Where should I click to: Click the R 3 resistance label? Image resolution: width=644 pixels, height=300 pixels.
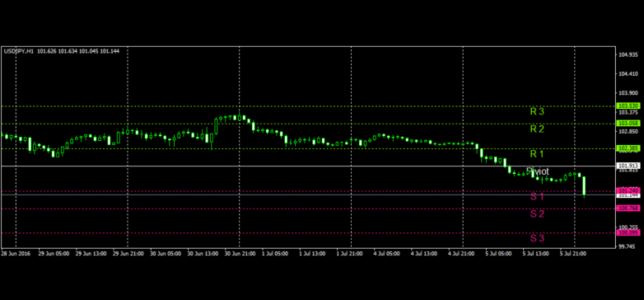[537, 111]
